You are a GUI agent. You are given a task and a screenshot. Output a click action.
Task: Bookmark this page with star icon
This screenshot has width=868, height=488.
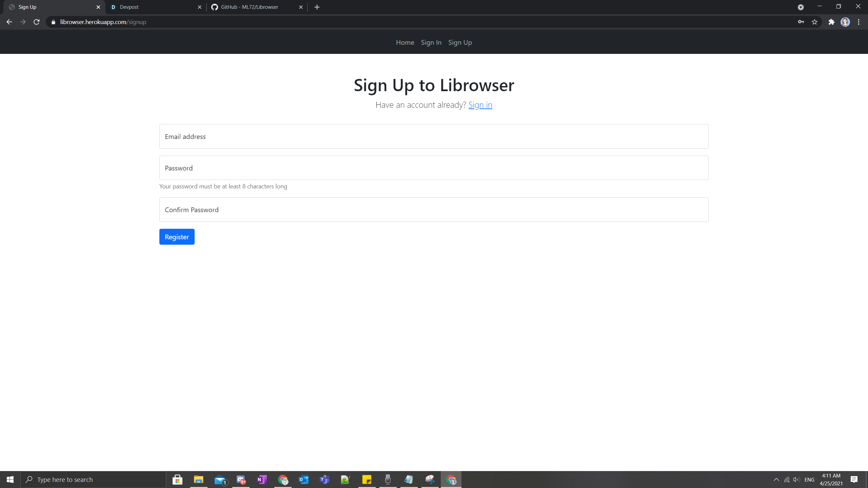[x=814, y=22]
